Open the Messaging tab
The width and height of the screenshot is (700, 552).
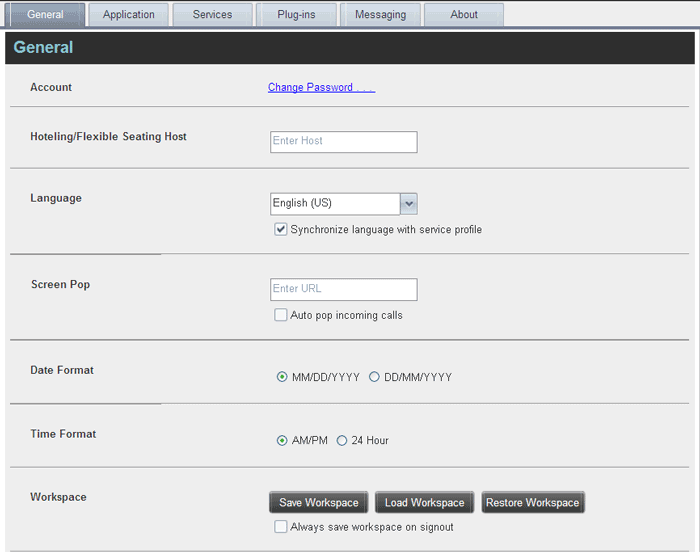380,15
